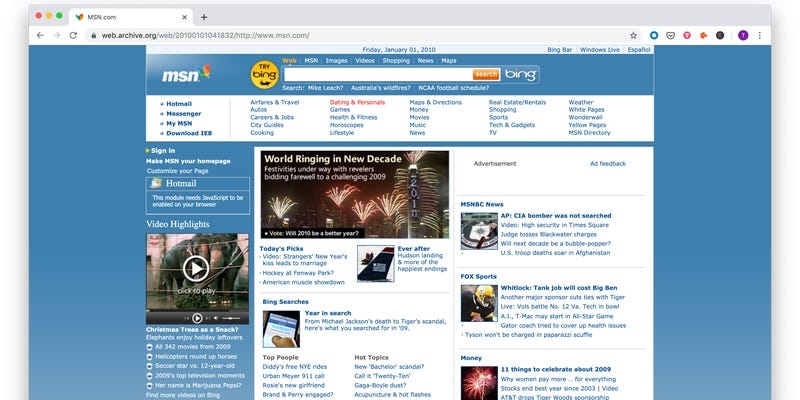Image resolution: width=800 pixels, height=400 pixels.
Task: Open the Dating & Personals link
Action: pyautogui.click(x=357, y=102)
